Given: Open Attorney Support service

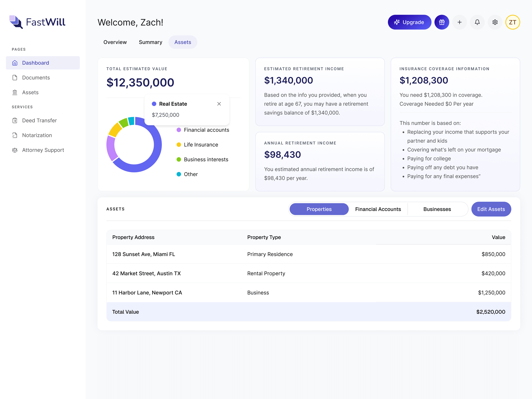Looking at the screenshot, I should (43, 150).
